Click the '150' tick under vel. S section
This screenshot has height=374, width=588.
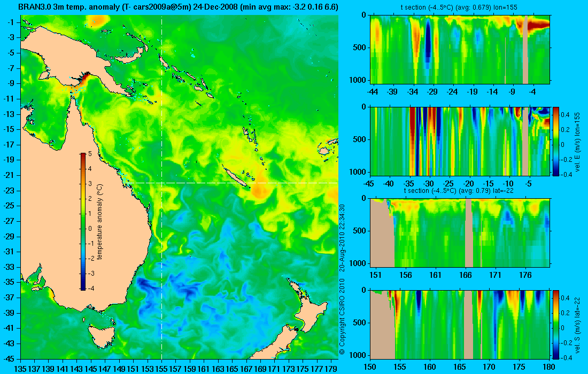coord(370,367)
